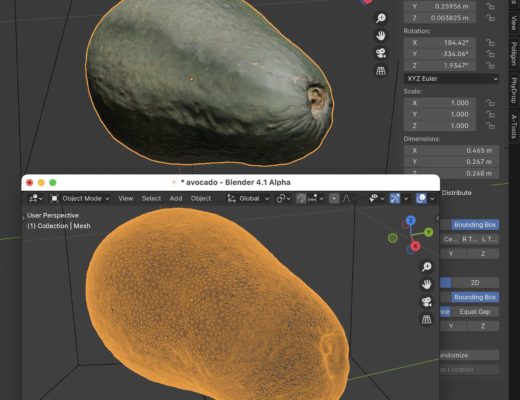The image size is (520, 400).
Task: Click Rotation Z field 1.9347°
Action: pyautogui.click(x=440, y=65)
